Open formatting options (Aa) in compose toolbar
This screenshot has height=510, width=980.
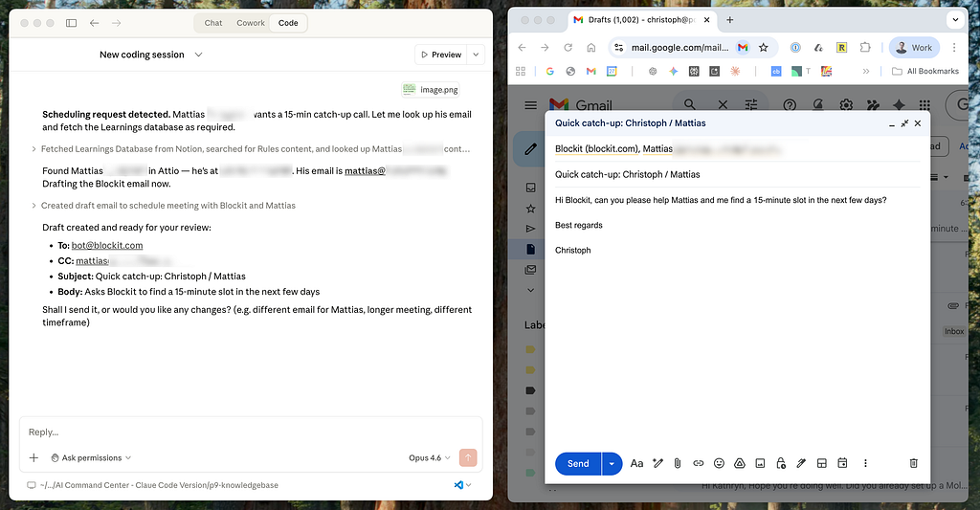click(x=636, y=463)
